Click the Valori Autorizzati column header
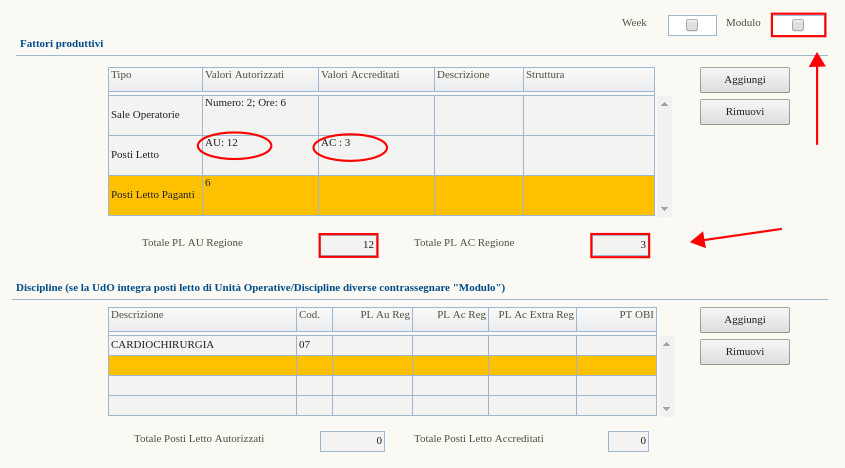The width and height of the screenshot is (845, 468). click(260, 75)
